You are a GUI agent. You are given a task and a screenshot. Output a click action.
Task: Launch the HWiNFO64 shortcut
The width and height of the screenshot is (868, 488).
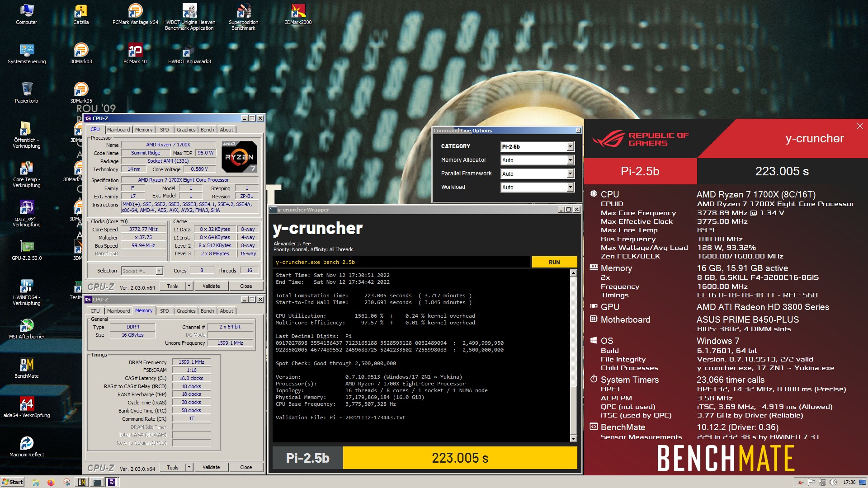pos(27,292)
